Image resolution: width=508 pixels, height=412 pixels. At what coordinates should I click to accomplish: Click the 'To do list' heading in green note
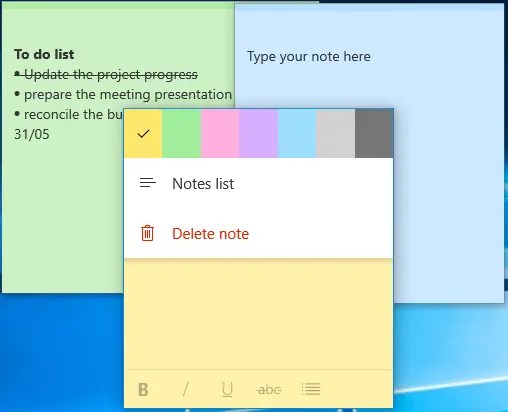[x=44, y=54]
